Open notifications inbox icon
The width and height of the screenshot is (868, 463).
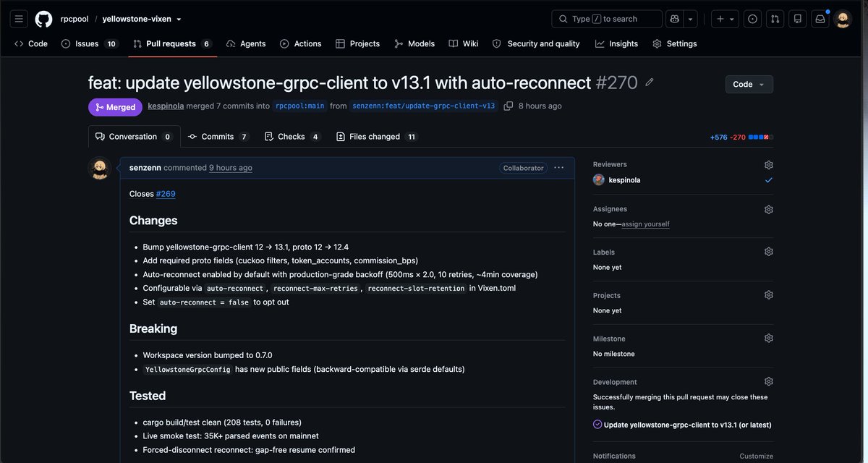pyautogui.click(x=820, y=19)
